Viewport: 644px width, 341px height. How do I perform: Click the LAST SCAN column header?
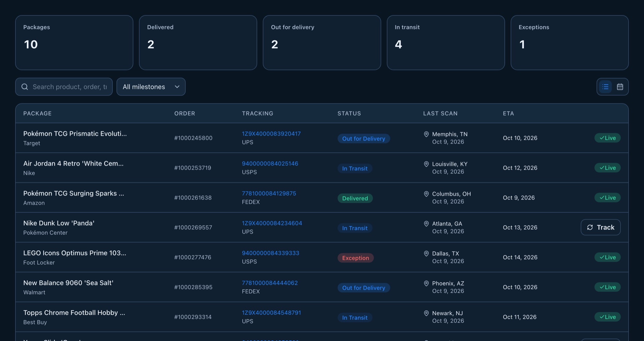tap(440, 113)
